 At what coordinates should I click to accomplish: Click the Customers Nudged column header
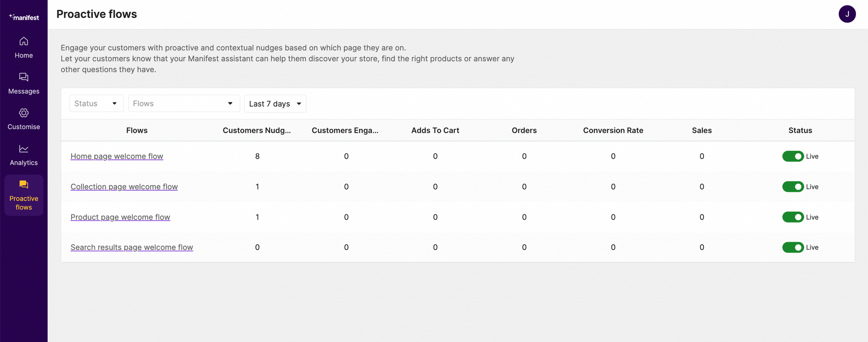(256, 131)
